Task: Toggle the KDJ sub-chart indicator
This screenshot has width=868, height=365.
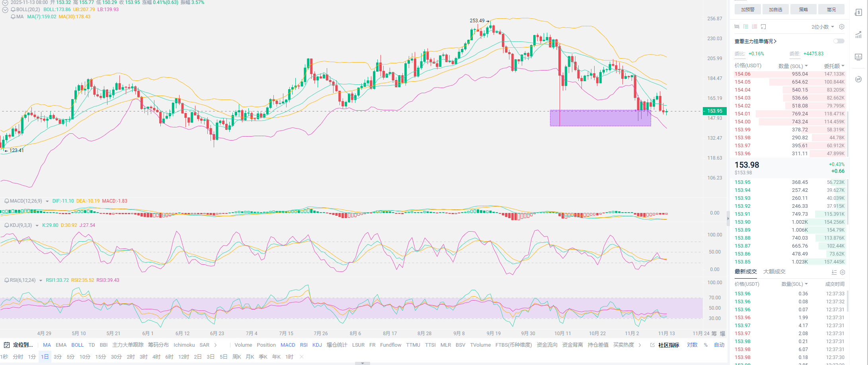Action: [317, 345]
